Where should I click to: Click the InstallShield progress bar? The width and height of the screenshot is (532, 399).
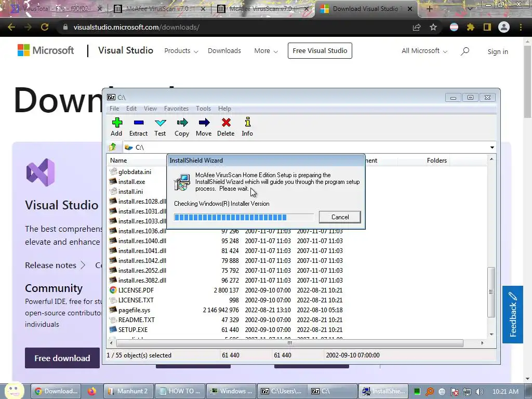click(x=244, y=217)
